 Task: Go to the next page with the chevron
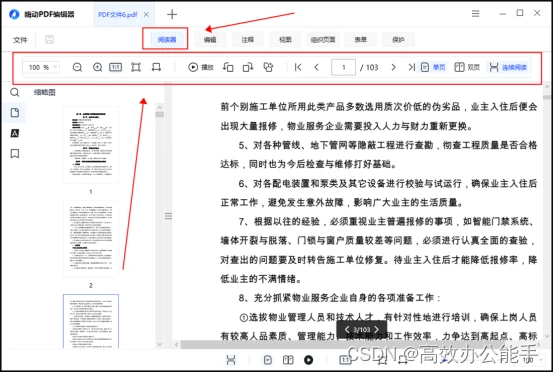393,67
